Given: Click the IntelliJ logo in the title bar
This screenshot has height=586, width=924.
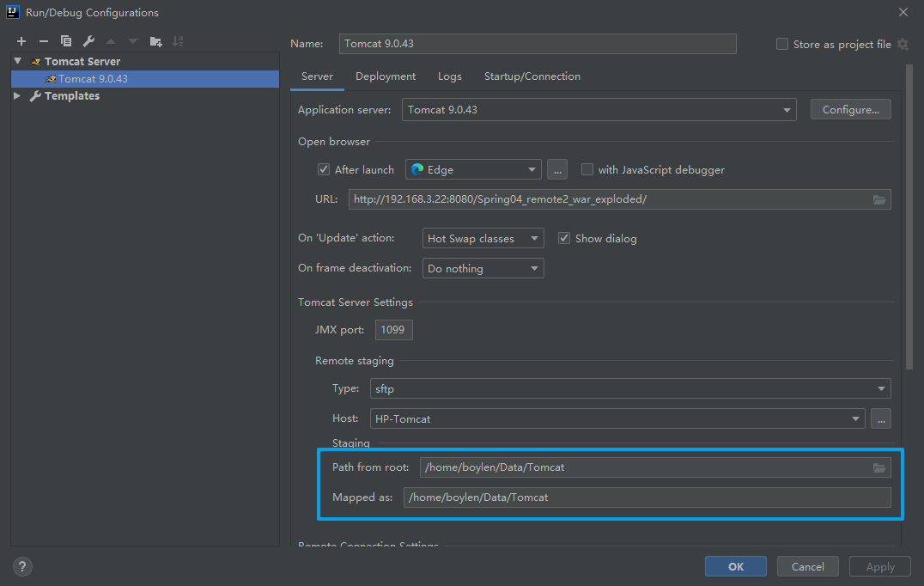Looking at the screenshot, I should click(x=12, y=12).
